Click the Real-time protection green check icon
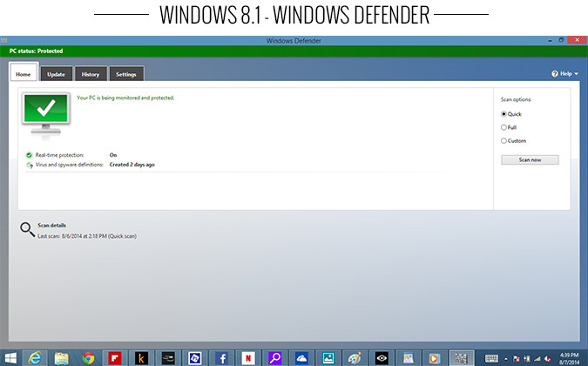The height and width of the screenshot is (366, 588). (x=29, y=155)
